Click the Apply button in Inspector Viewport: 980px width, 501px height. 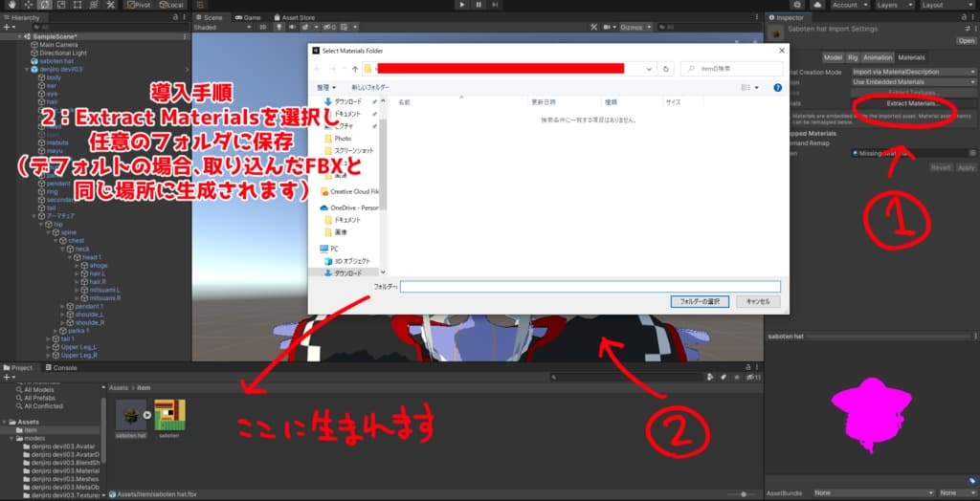click(967, 167)
